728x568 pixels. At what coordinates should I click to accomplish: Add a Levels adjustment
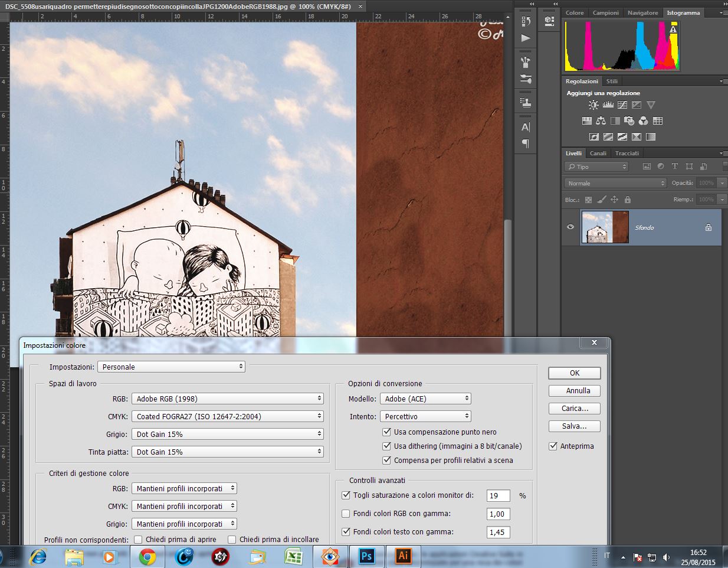609,105
